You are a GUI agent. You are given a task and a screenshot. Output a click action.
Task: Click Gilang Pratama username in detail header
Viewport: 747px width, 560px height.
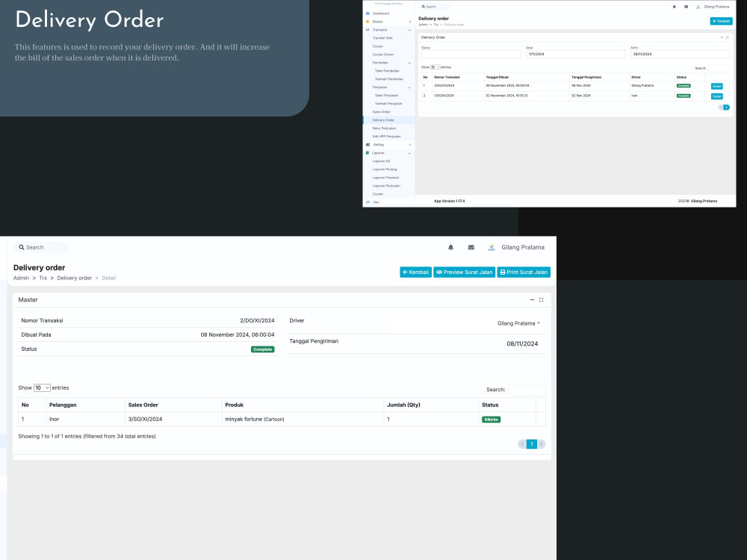(x=523, y=247)
